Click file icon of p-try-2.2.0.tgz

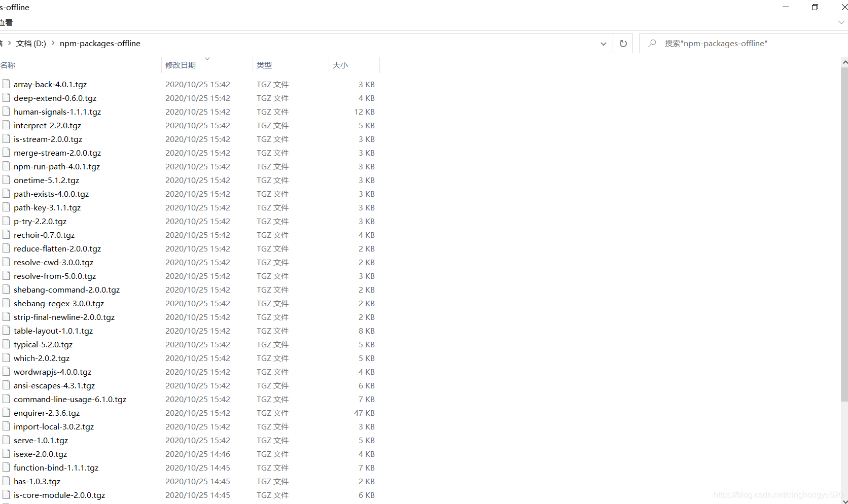[6, 221]
